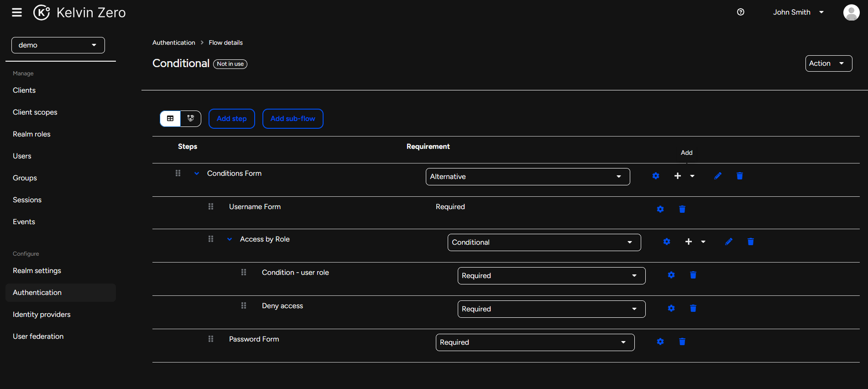The width and height of the screenshot is (868, 389).
Task: Open the Action dropdown menu
Action: tap(828, 63)
